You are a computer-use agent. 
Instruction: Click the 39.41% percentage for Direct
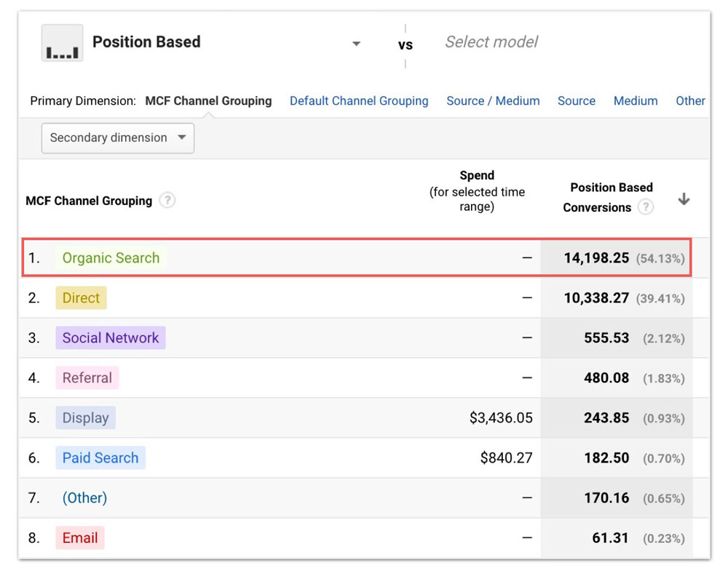[660, 298]
